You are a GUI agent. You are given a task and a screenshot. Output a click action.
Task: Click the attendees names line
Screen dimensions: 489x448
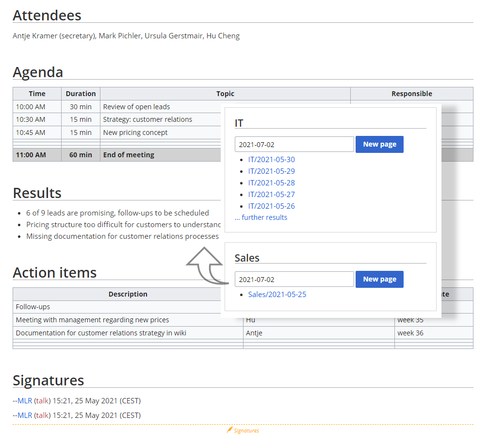coord(126,36)
